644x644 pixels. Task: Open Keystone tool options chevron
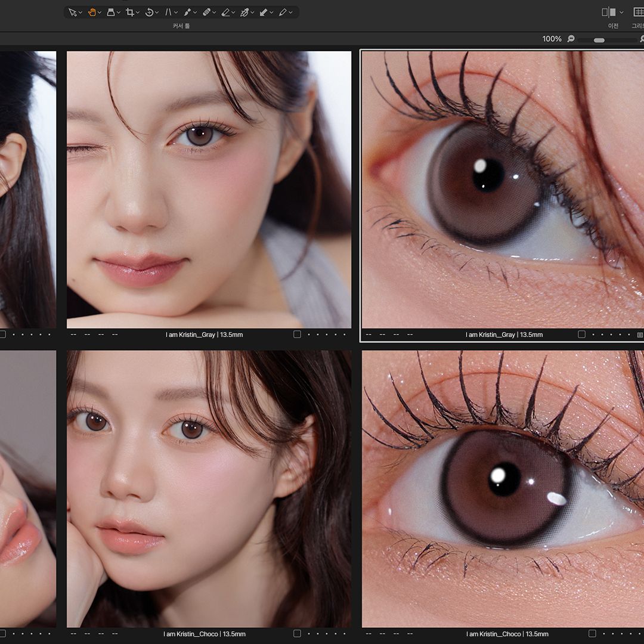pyautogui.click(x=176, y=13)
